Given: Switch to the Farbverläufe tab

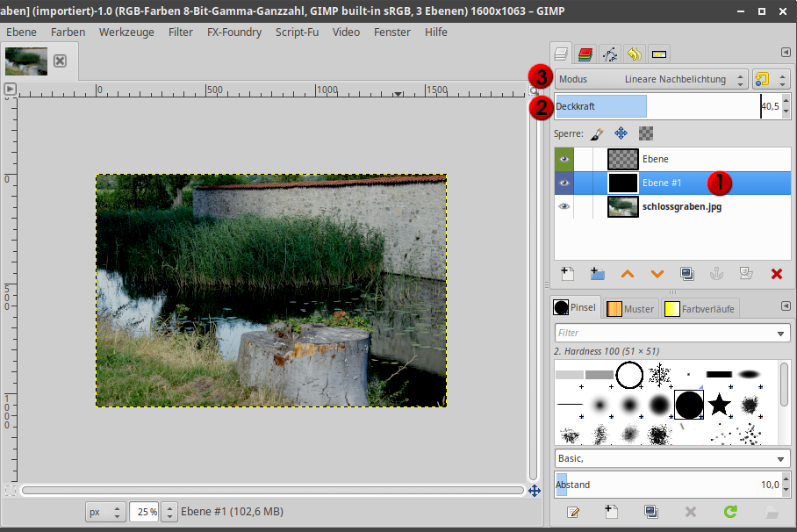Looking at the screenshot, I should (x=700, y=309).
